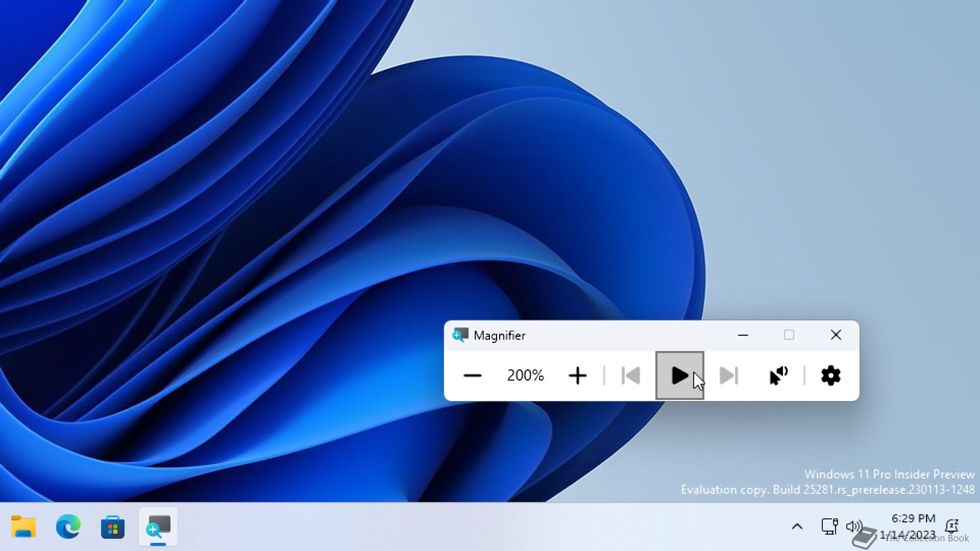Click the Magnifier taskbar icon
Viewport: 980px width, 551px height.
(158, 527)
